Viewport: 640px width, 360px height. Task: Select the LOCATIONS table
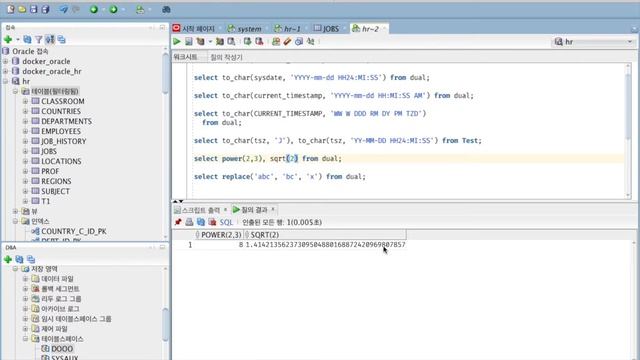(x=61, y=161)
